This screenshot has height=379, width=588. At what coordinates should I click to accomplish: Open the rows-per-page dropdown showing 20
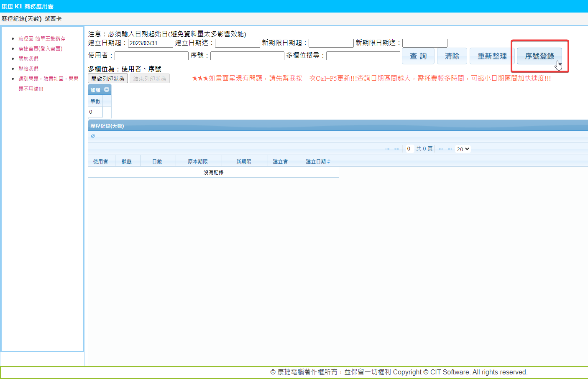click(x=463, y=149)
